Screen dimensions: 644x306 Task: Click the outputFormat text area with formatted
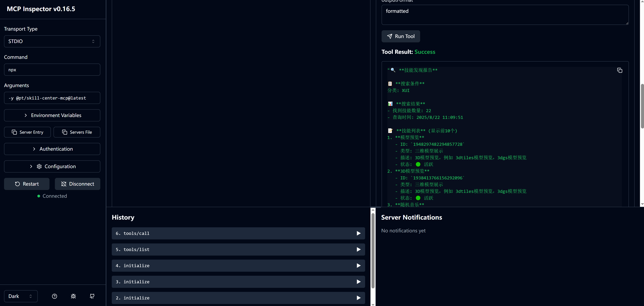pos(504,14)
